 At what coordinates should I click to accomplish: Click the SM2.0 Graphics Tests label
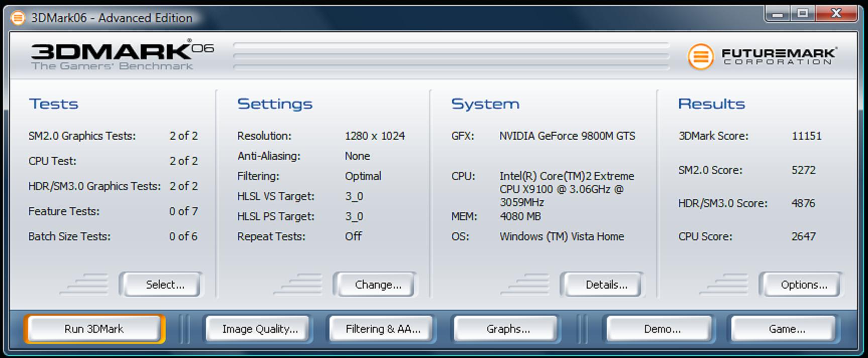pos(82,136)
